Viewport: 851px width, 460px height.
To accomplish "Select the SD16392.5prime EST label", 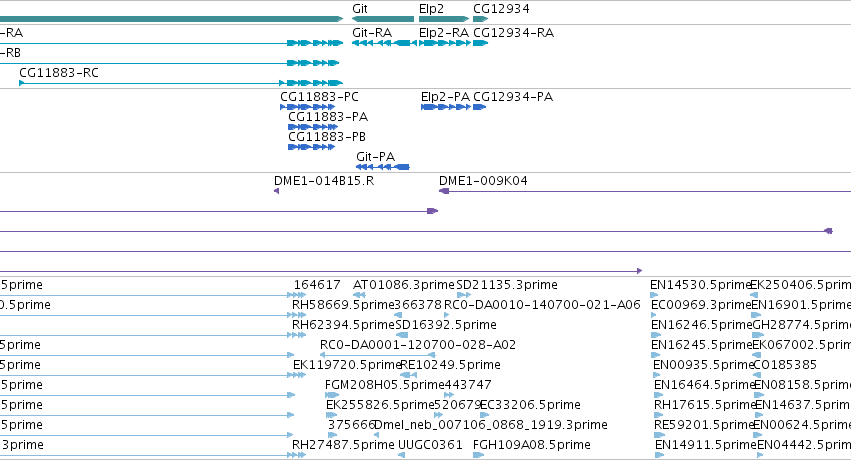I will click(446, 325).
